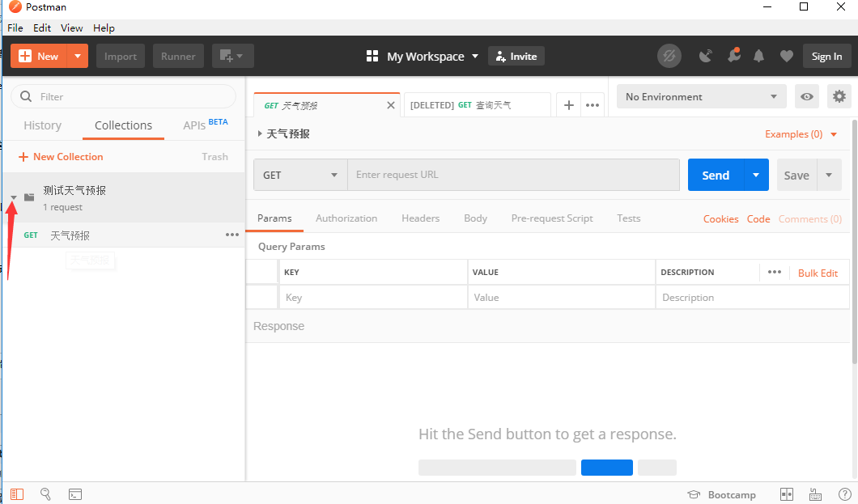858x504 pixels.
Task: Click the offline sync status icon
Action: (x=669, y=56)
